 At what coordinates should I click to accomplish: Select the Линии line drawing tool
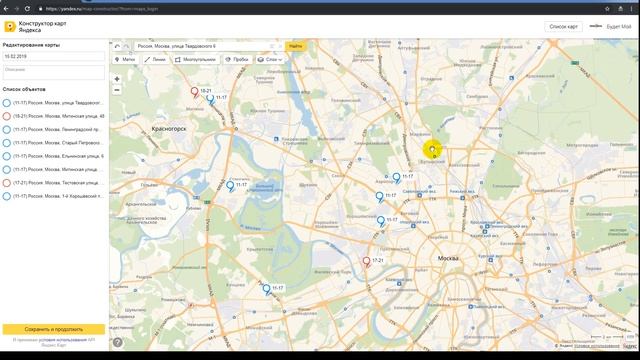pos(155,60)
